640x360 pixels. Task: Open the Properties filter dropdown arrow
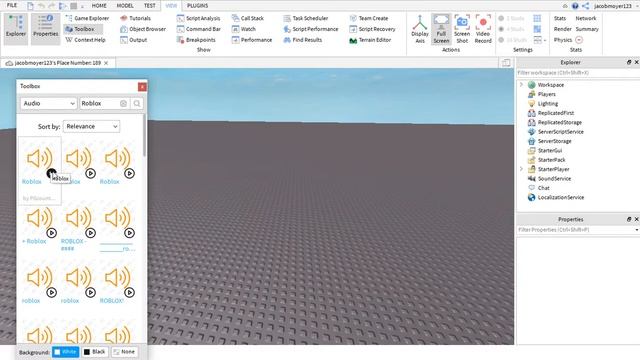click(x=637, y=230)
